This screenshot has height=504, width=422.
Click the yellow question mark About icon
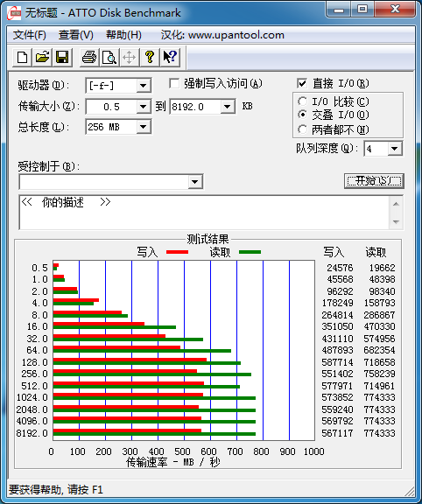click(149, 58)
